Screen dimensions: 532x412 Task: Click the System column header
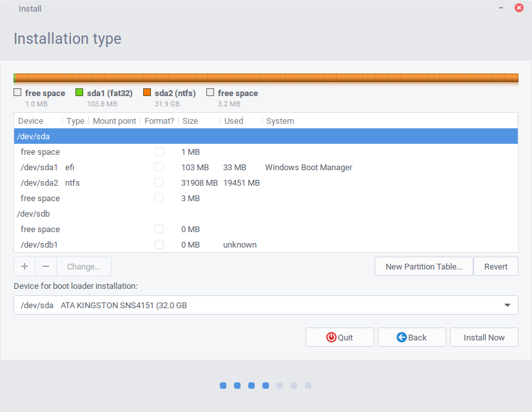click(x=390, y=121)
